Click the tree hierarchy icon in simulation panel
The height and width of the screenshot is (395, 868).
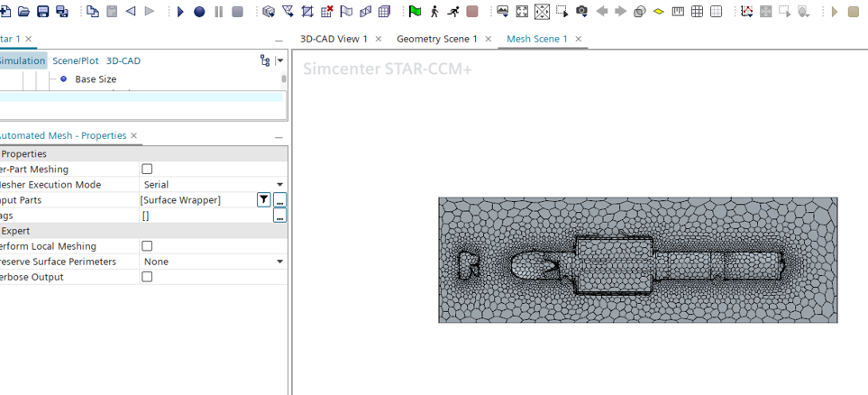point(264,60)
